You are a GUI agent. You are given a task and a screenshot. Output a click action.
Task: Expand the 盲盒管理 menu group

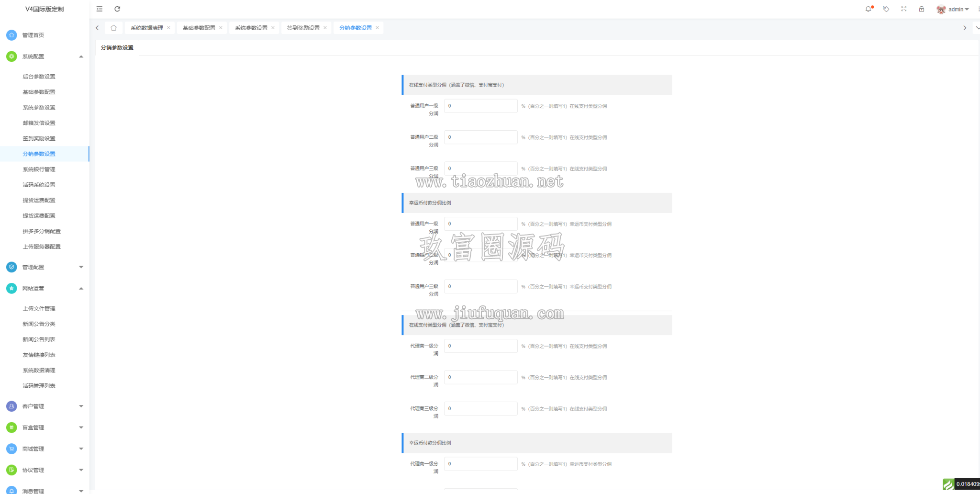45,427
